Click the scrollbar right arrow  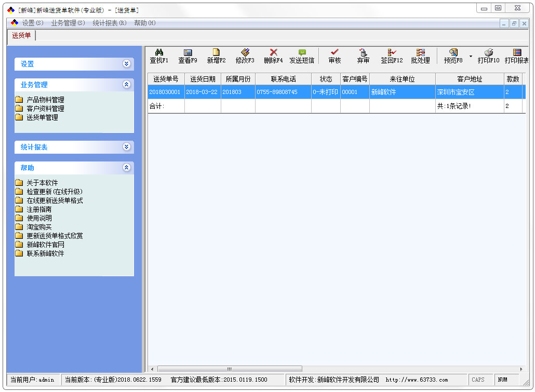pos(521,369)
